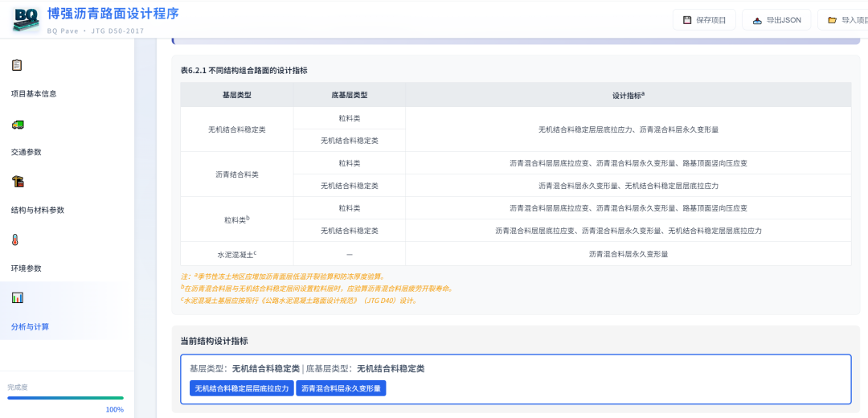Click the thermometer icon for 环境参数
The height and width of the screenshot is (418, 868).
pyautogui.click(x=15, y=240)
